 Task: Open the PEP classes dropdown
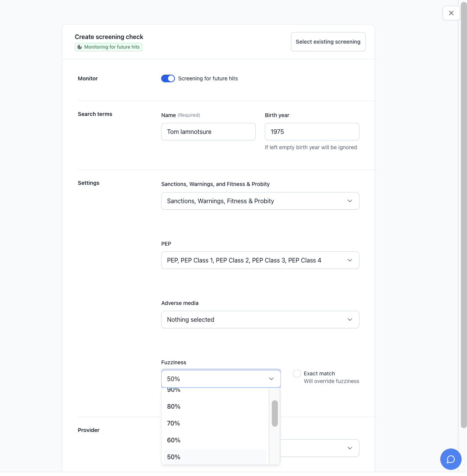(x=260, y=260)
